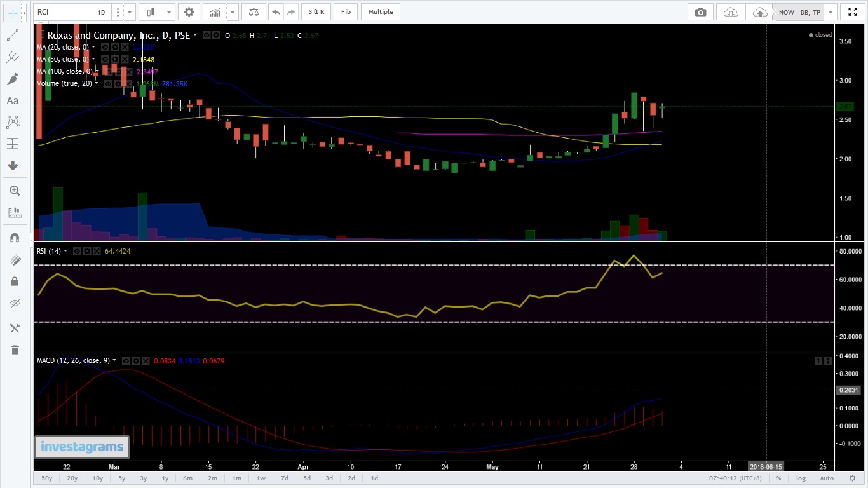This screenshot has height=488, width=868.
Task: Open the MA (50, close, 0) dropdown
Action: pos(93,59)
